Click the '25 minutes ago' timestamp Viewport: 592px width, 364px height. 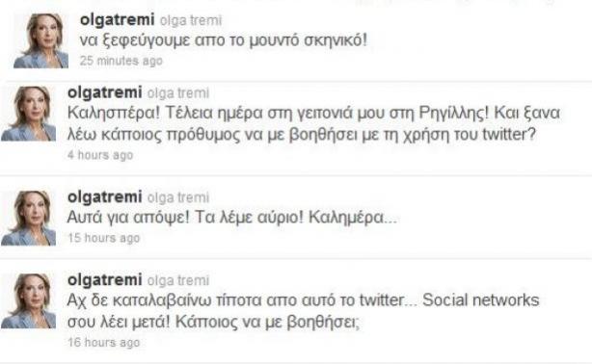[121, 61]
